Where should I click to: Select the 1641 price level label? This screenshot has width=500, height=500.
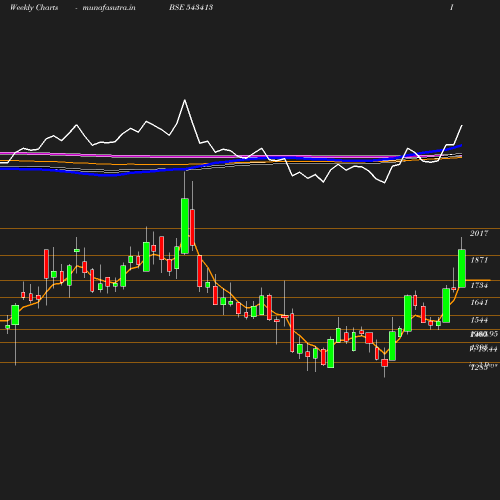coord(479,302)
